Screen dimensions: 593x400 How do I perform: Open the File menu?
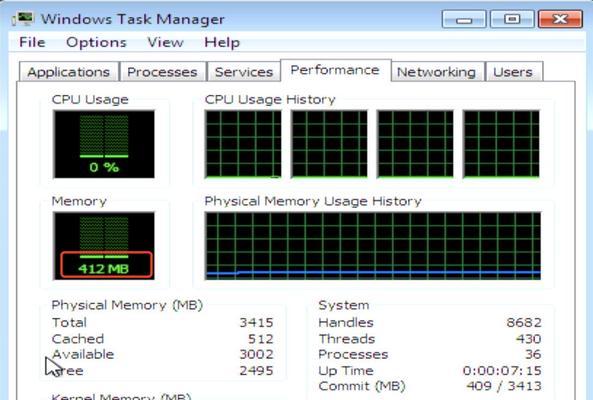pos(32,42)
